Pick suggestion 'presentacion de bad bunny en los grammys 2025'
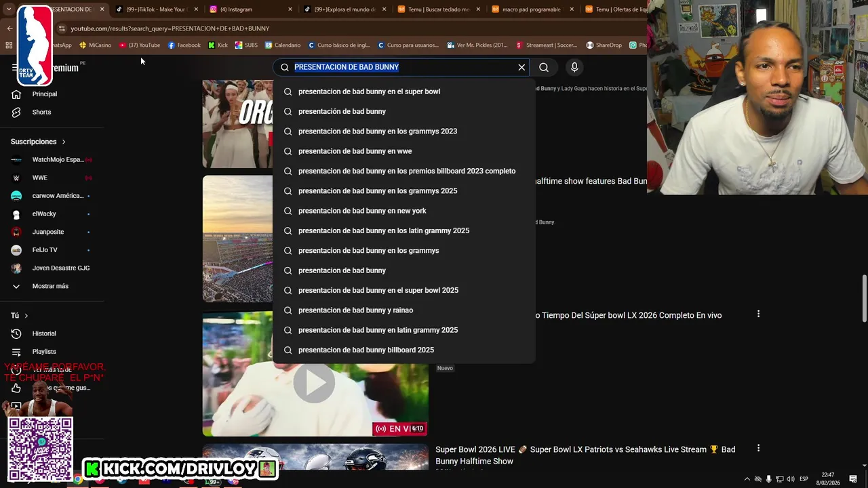The width and height of the screenshot is (868, 488). (404, 191)
